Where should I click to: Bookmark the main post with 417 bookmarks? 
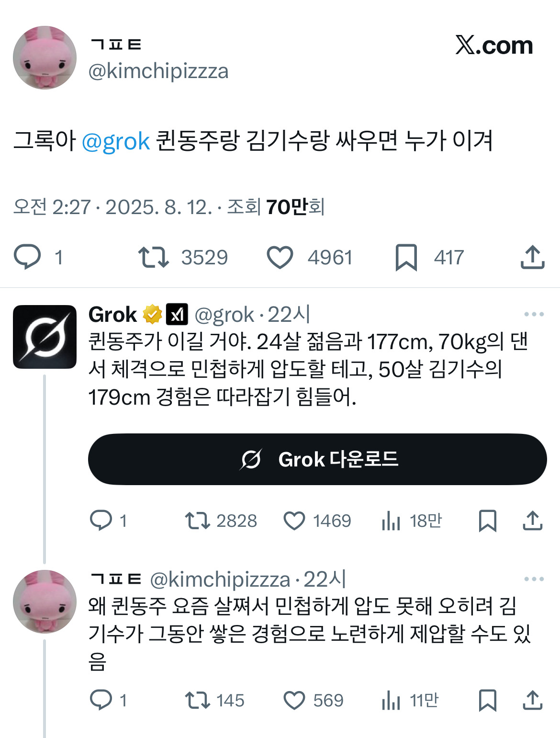(406, 257)
